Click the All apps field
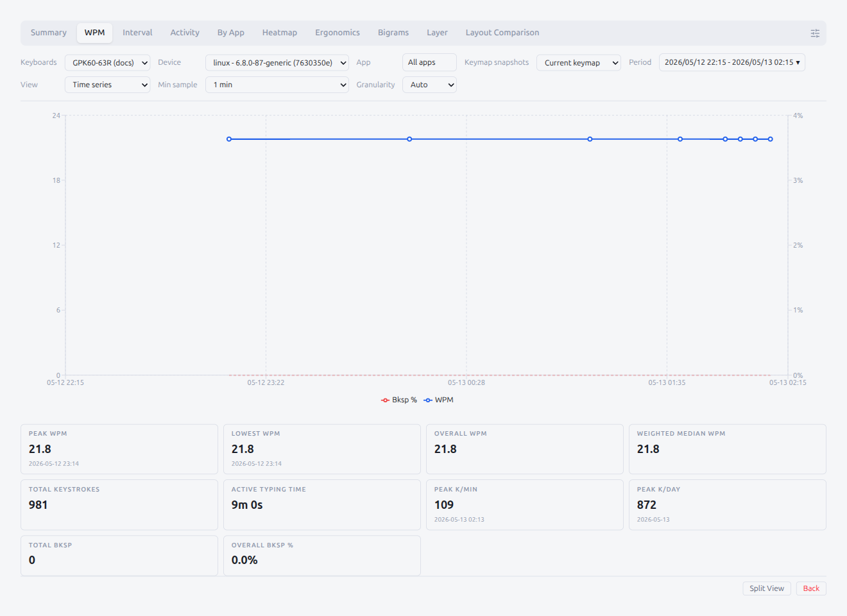The image size is (847, 616). (x=429, y=62)
